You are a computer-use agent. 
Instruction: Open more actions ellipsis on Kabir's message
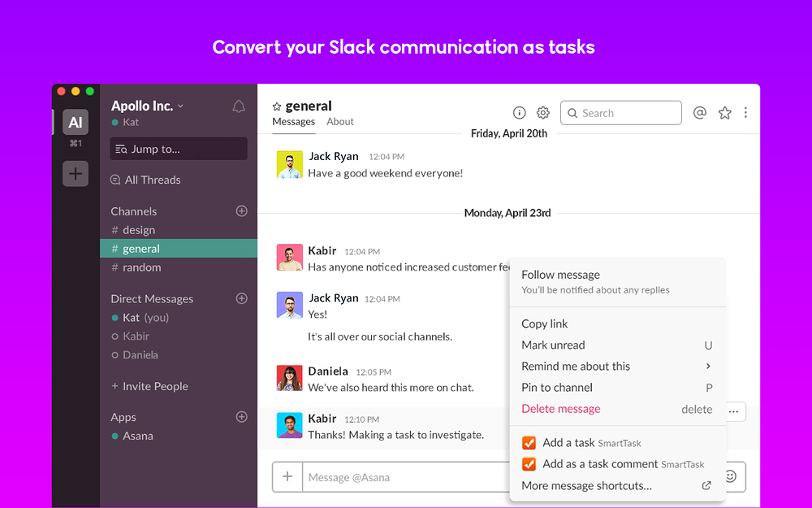[734, 411]
